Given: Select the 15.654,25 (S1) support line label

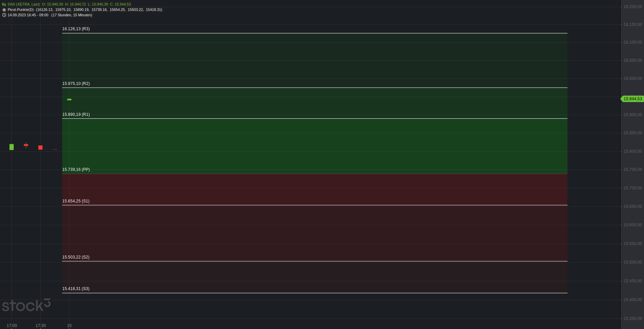Looking at the screenshot, I should [x=76, y=201].
